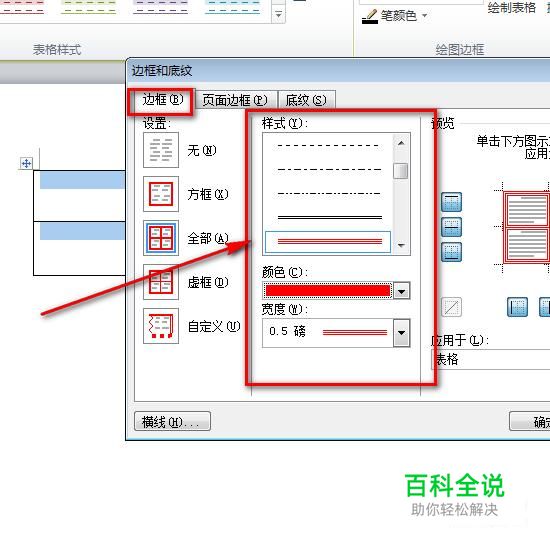Click the 无(N) setting label
Viewport: 550px width, 550px height.
point(202,151)
